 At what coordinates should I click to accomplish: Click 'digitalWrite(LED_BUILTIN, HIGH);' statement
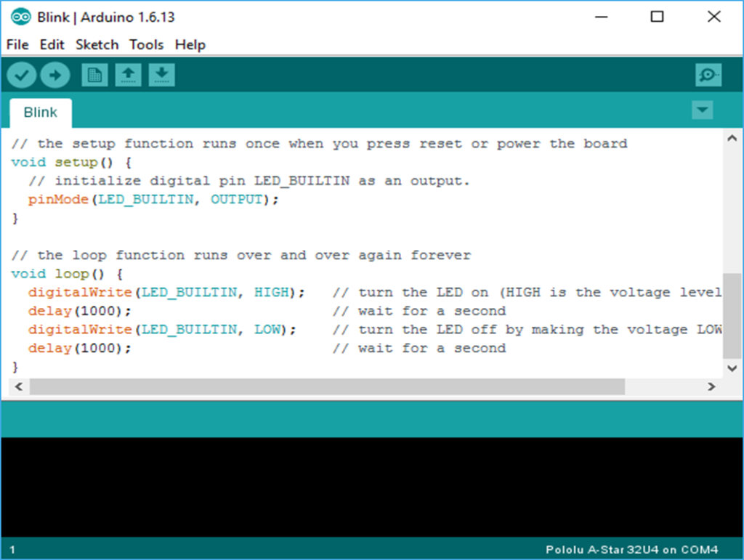click(x=166, y=292)
